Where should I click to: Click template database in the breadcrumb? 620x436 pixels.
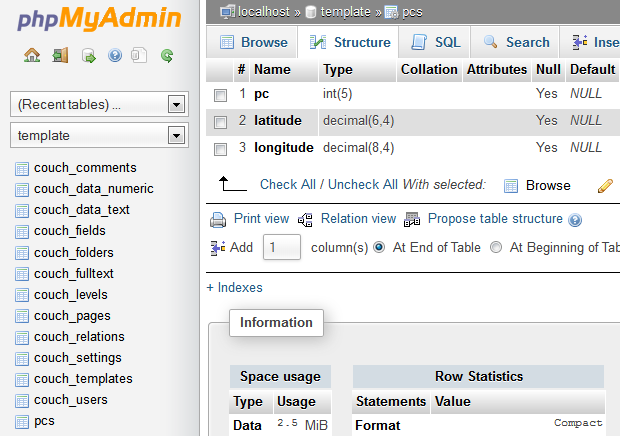tap(345, 12)
